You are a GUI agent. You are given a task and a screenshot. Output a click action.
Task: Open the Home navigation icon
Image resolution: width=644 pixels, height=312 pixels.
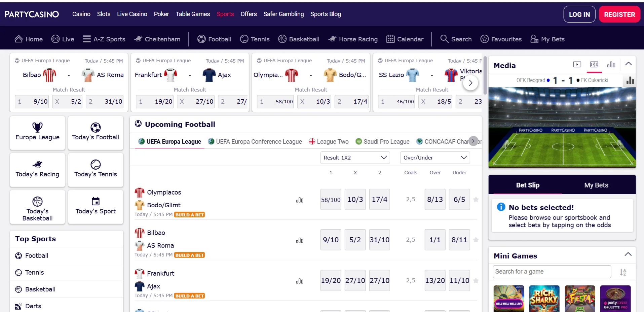pyautogui.click(x=19, y=39)
